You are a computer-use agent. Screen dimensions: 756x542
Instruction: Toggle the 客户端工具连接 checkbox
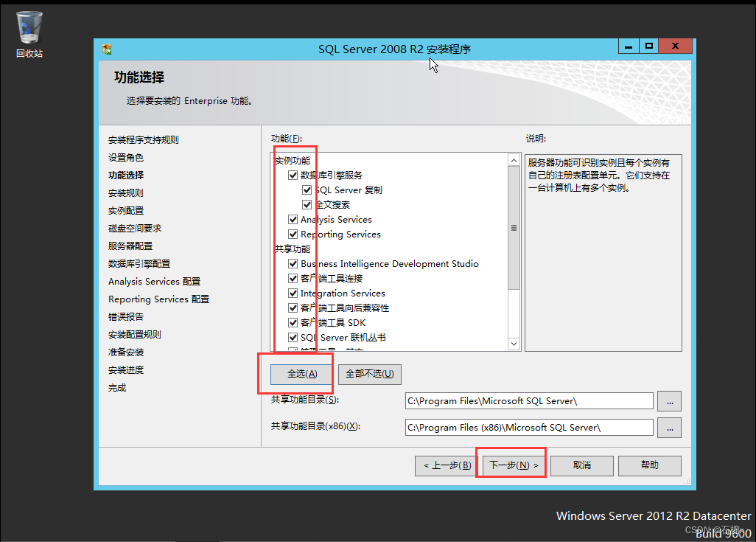click(293, 279)
